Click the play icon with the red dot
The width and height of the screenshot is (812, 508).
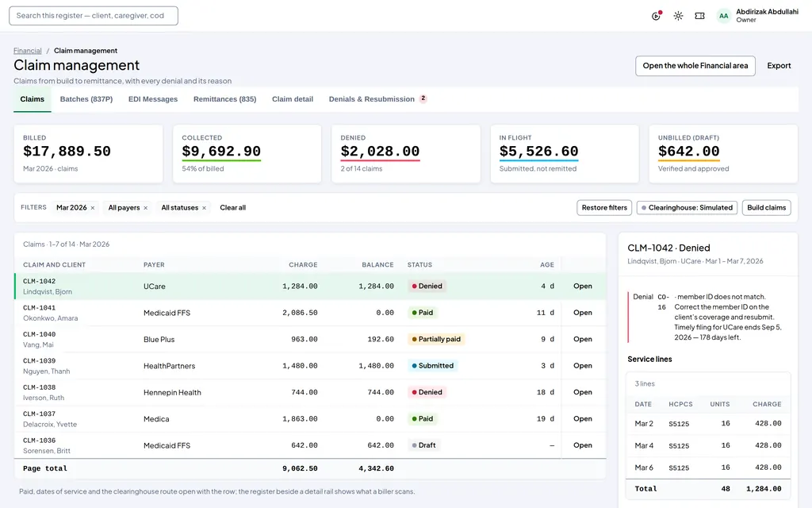(656, 16)
